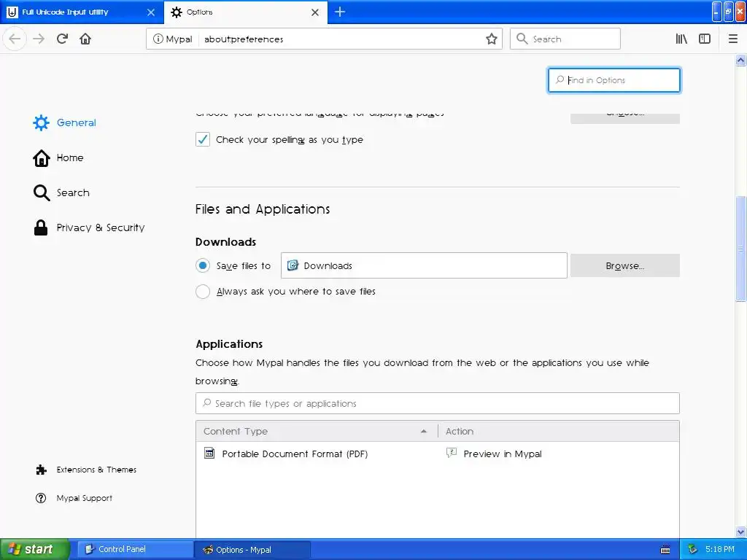
Task: Click Options - Mypal taskbar button
Action: [x=252, y=550]
